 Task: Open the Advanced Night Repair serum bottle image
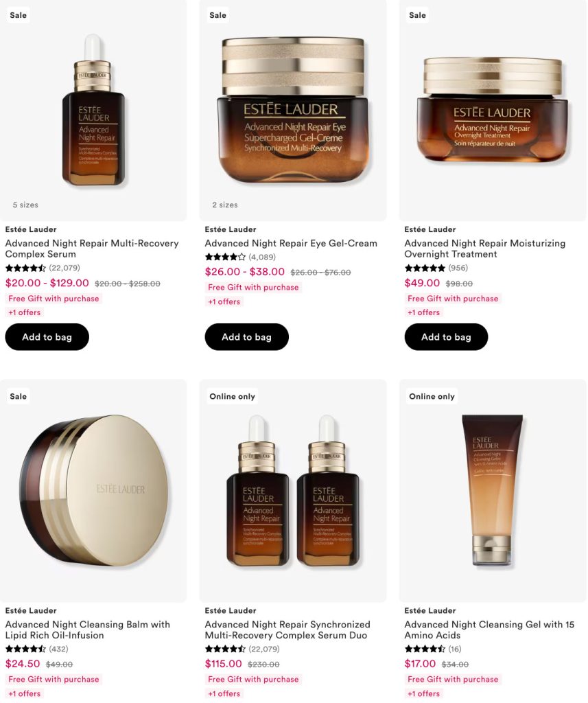pyautogui.click(x=93, y=110)
